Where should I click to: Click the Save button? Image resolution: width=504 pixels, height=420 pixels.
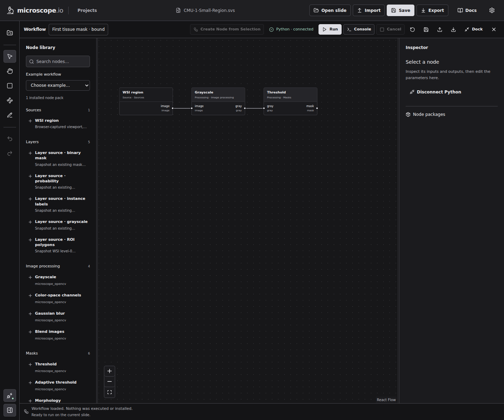click(400, 10)
